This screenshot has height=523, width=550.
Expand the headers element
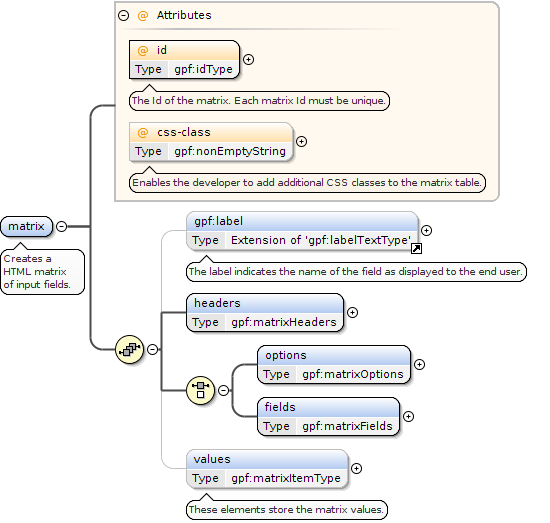point(352,312)
